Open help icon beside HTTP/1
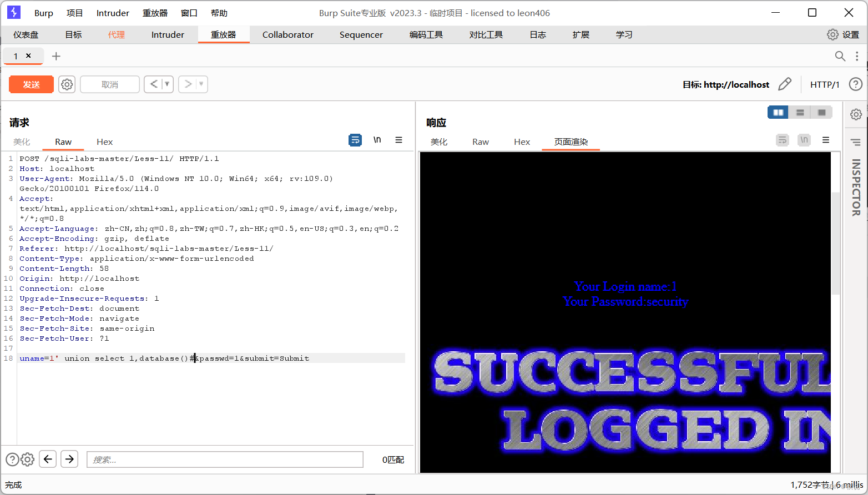The height and width of the screenshot is (495, 868). click(856, 84)
